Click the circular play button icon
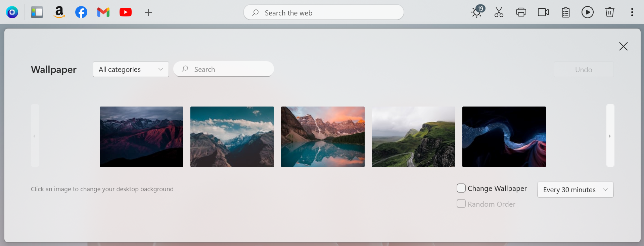The height and width of the screenshot is (246, 644). pyautogui.click(x=588, y=12)
